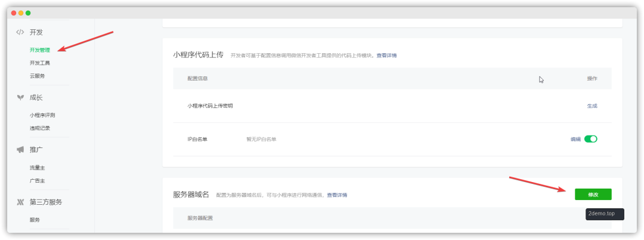This screenshot has width=644, height=240.
Task: Click the 开发 section heading
Action: [36, 32]
